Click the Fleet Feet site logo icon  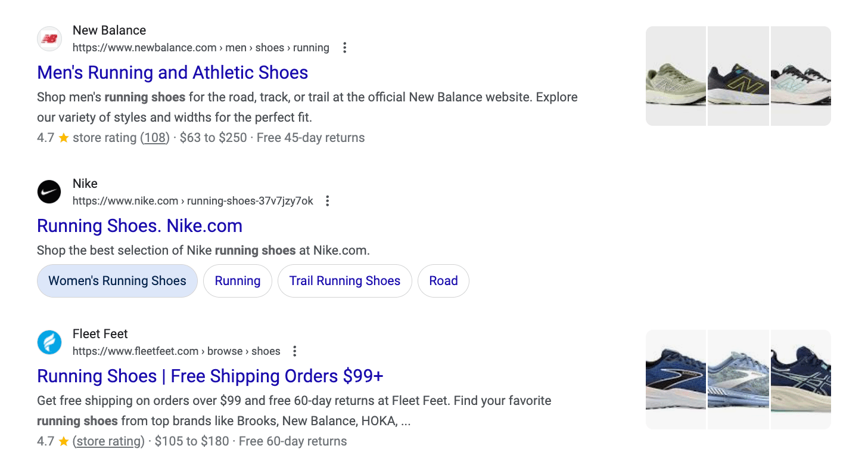(49, 342)
